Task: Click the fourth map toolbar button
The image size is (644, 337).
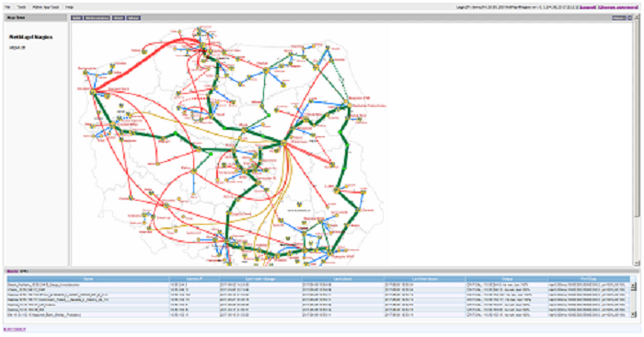Action: [133, 18]
